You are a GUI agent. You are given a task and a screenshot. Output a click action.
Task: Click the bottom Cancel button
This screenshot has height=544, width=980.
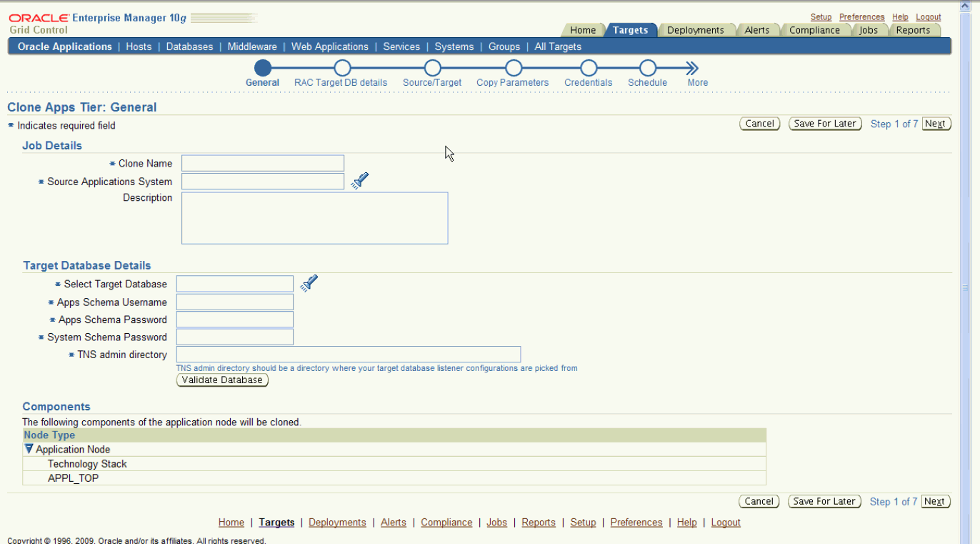[759, 501]
